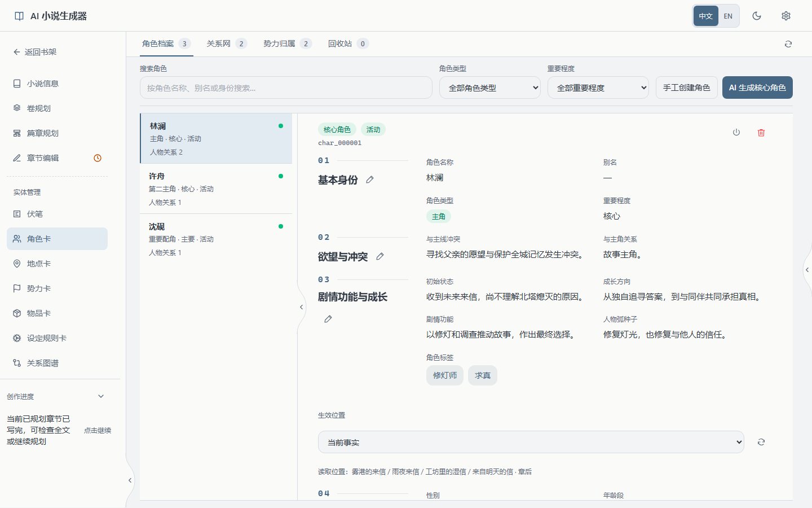Click clock icon next to 章节编辑
The image size is (812, 508).
click(x=98, y=158)
